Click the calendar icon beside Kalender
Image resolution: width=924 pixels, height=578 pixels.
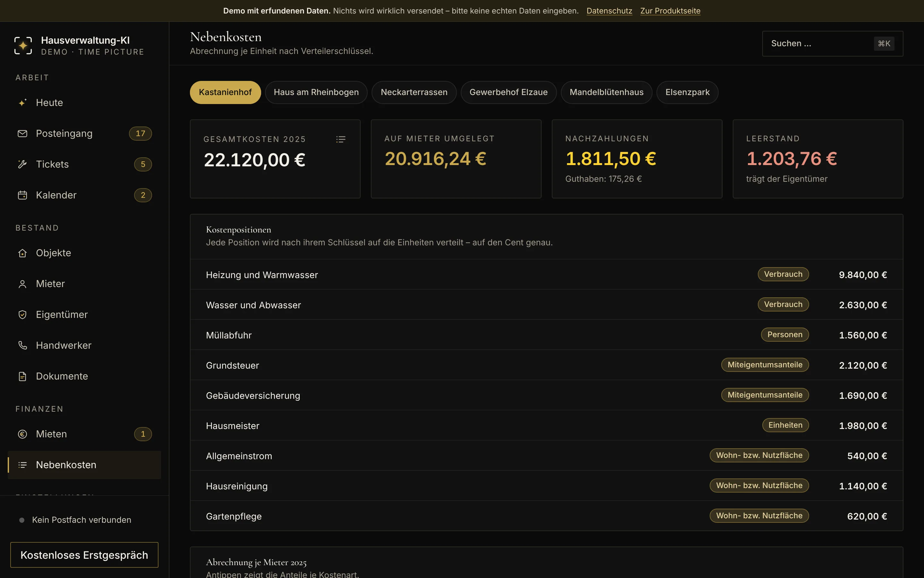click(x=22, y=195)
